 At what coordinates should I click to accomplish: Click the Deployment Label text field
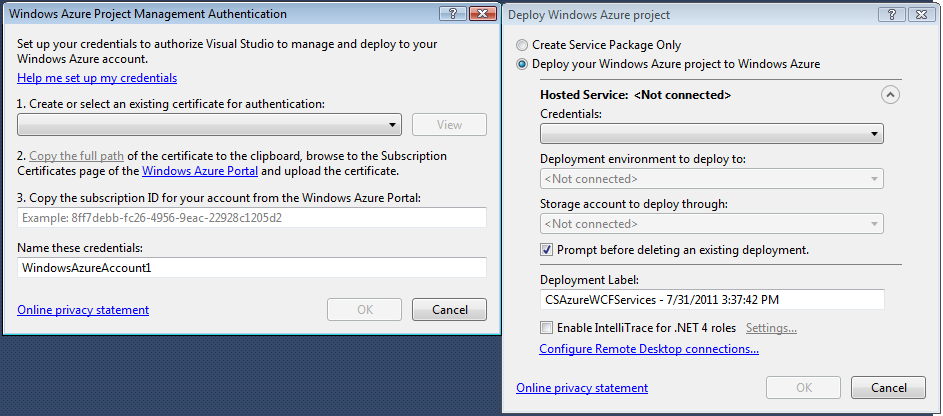712,299
